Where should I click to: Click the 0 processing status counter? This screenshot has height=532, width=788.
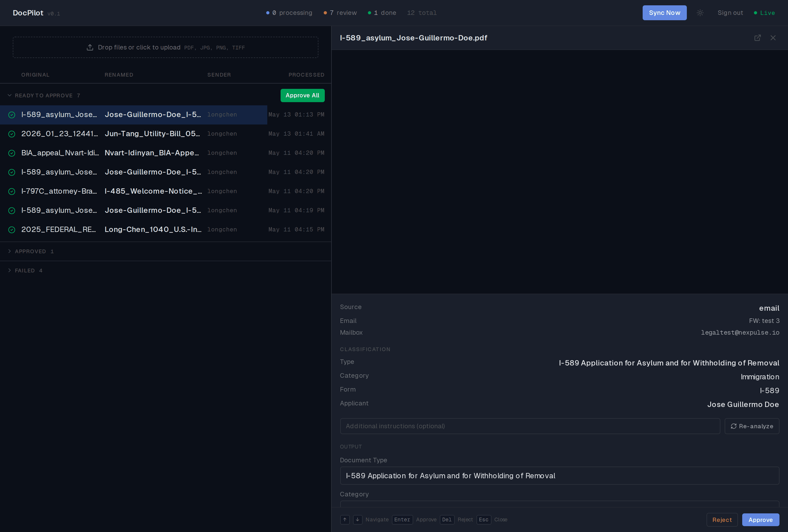(289, 13)
